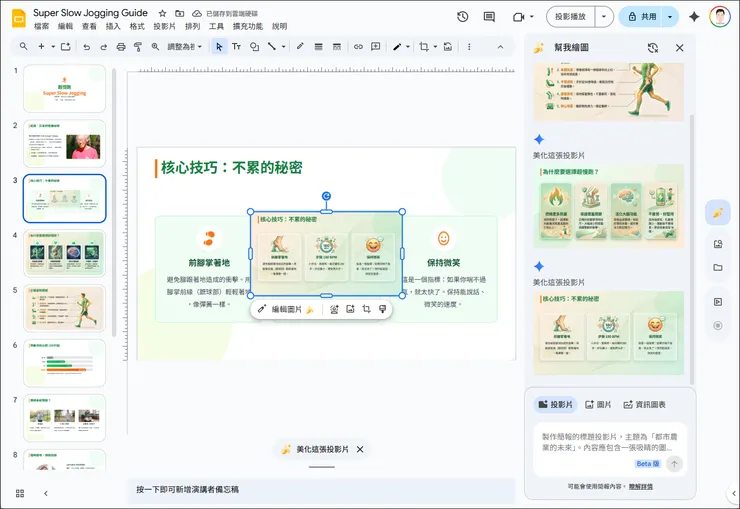The image size is (740, 509).
Task: Open the toolbar search menus icon
Action: [x=23, y=47]
